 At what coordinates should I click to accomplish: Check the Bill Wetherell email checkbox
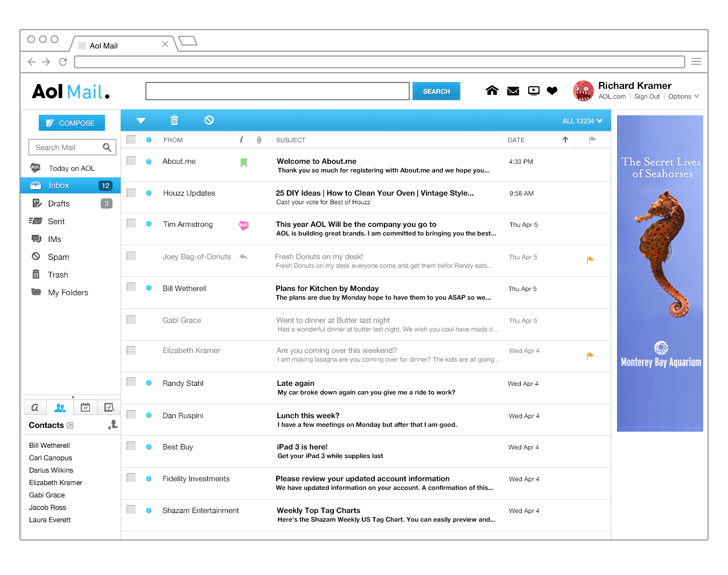pyautogui.click(x=131, y=287)
